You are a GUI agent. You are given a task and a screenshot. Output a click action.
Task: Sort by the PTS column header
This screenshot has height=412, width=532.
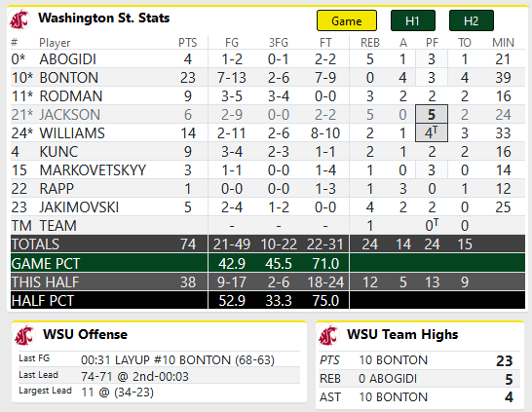click(x=188, y=43)
